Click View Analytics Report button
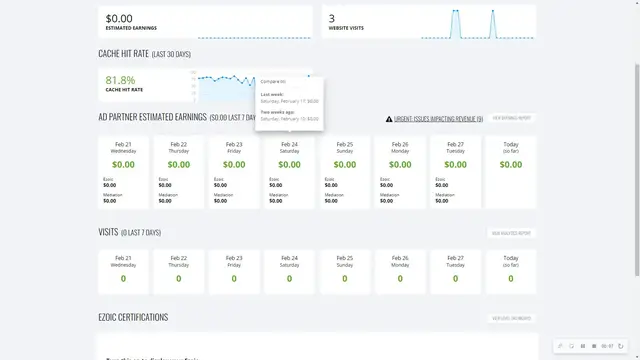The image size is (640, 360). pyautogui.click(x=511, y=233)
